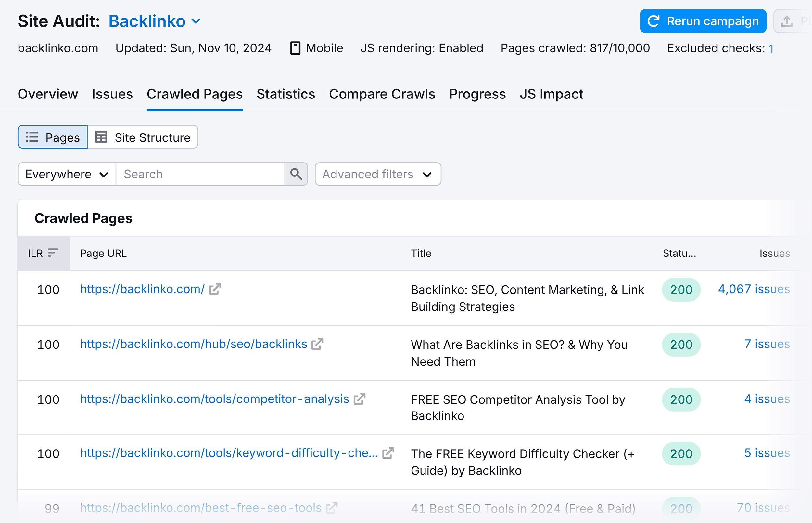Open the best-free-seo-tools page URL
This screenshot has height=523, width=812.
(x=201, y=508)
